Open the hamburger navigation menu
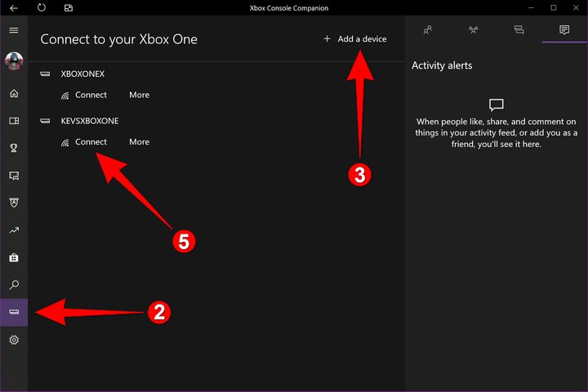This screenshot has width=588, height=392. 14,30
